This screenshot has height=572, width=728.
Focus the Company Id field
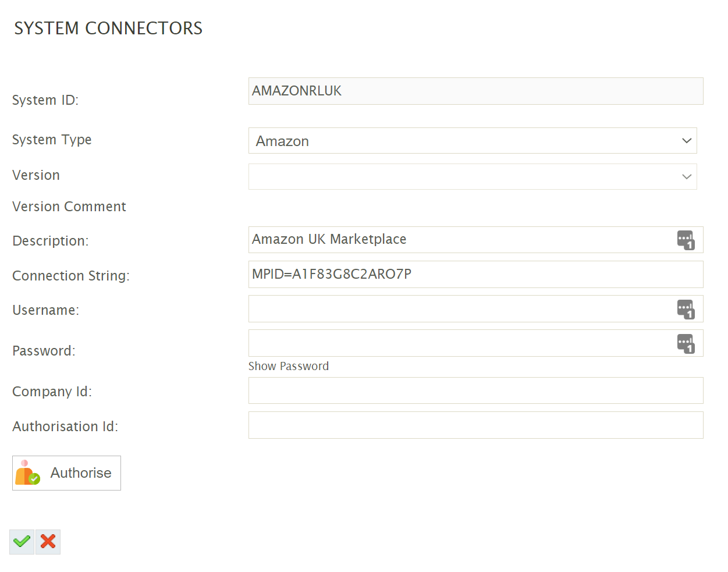click(x=475, y=390)
